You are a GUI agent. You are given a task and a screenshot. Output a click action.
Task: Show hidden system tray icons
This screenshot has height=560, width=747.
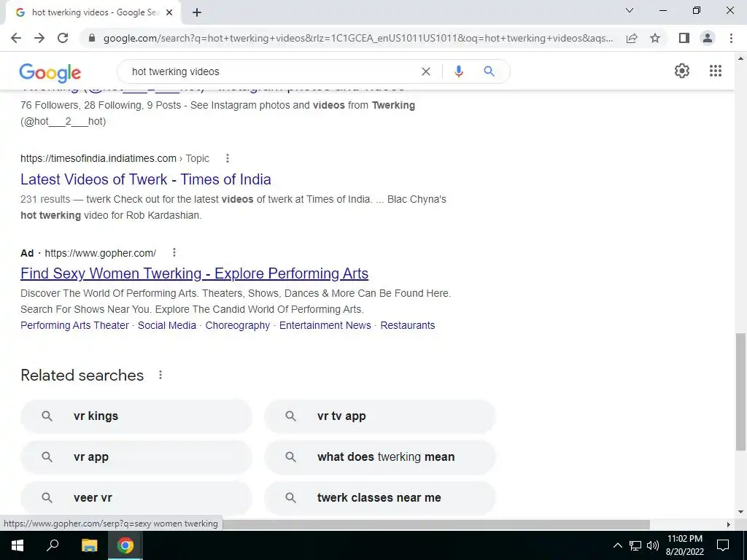pyautogui.click(x=617, y=545)
